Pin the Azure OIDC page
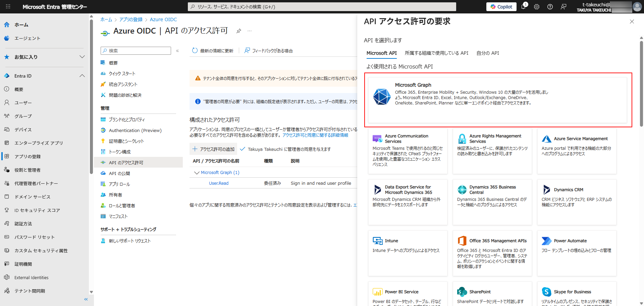Viewport: 644px width, 306px height. pyautogui.click(x=239, y=31)
